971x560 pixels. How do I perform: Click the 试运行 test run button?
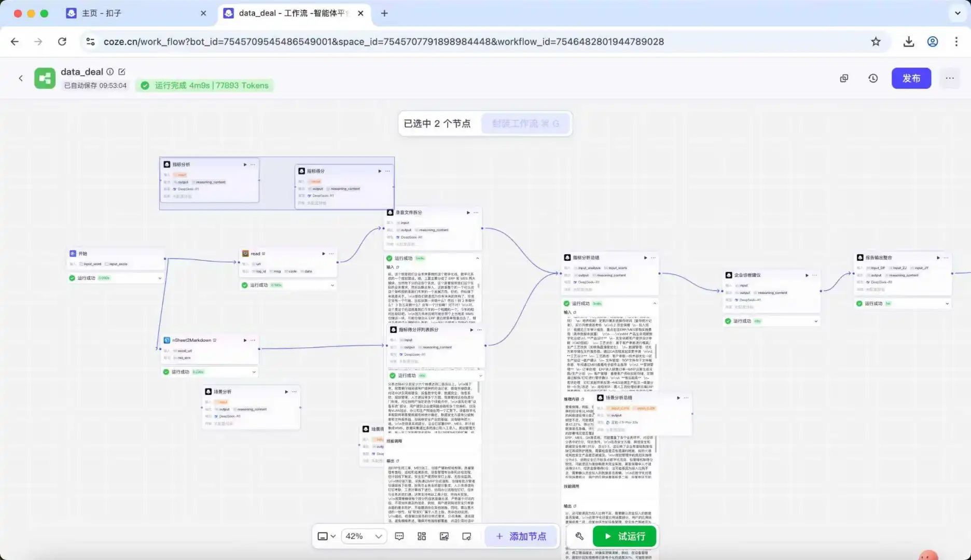click(x=625, y=536)
